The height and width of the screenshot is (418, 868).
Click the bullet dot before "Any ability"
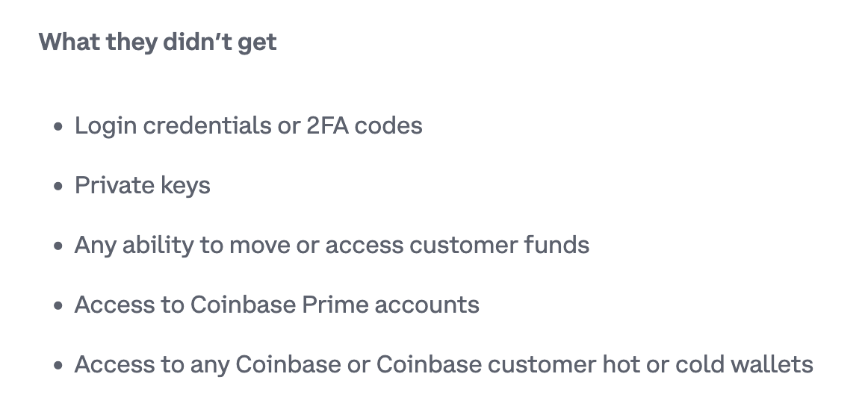pyautogui.click(x=58, y=246)
